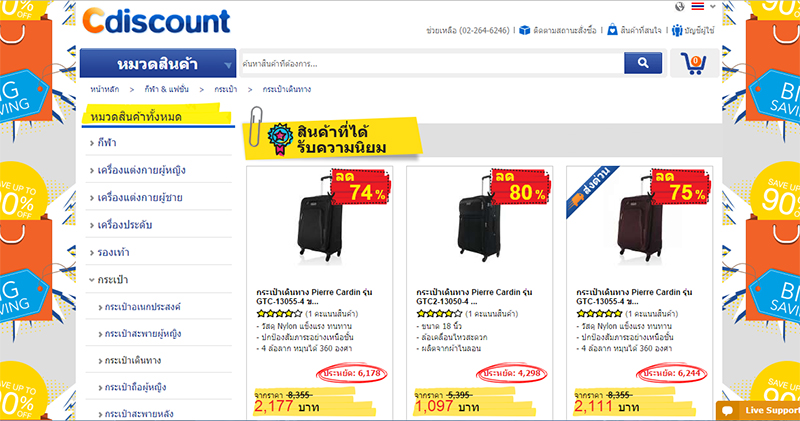Image resolution: width=800 pixels, height=421 pixels.
Task: Expand the เครื่องประดับ sidebar category
Action: click(121, 225)
